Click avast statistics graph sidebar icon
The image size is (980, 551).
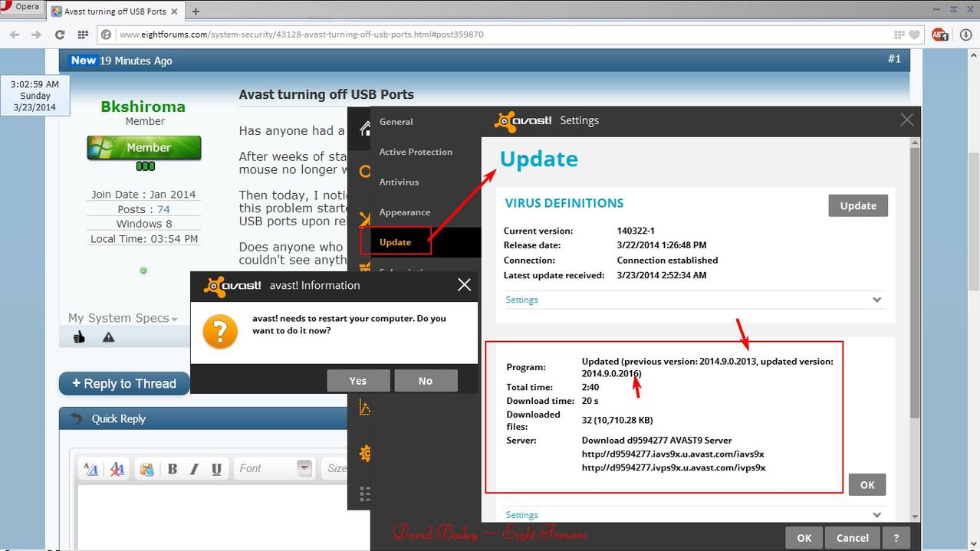[365, 408]
